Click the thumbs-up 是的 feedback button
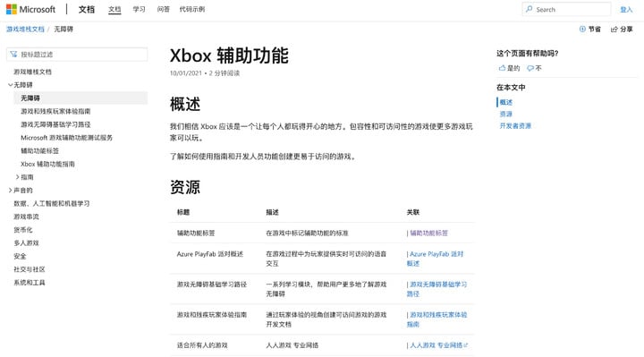The height and width of the screenshot is (357, 644). [509, 68]
